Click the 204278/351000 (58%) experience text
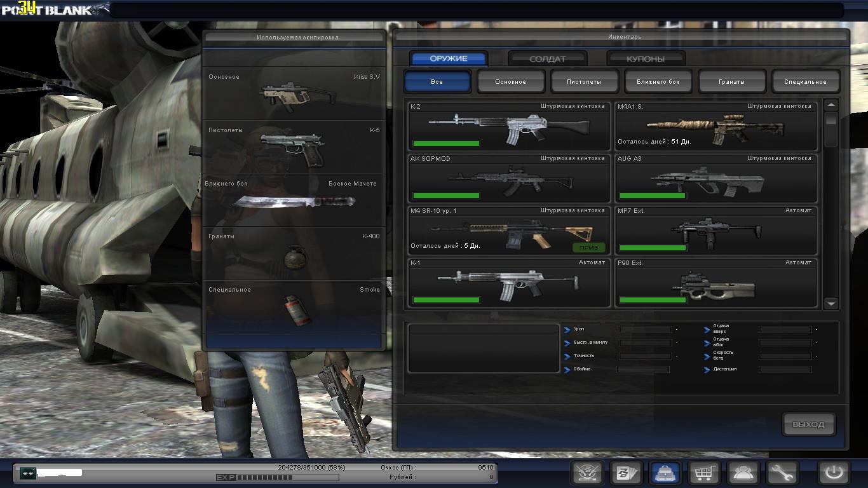The height and width of the screenshot is (488, 868). tap(312, 467)
